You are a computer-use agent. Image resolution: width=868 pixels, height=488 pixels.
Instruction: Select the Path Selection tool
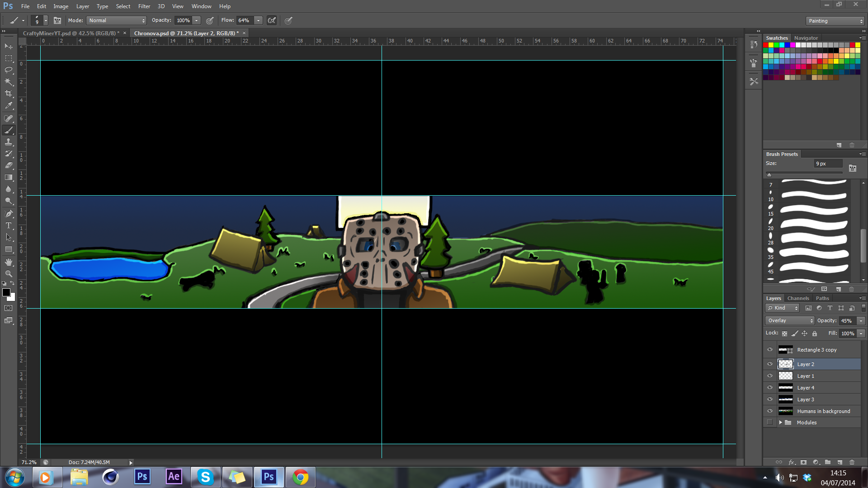[9, 237]
